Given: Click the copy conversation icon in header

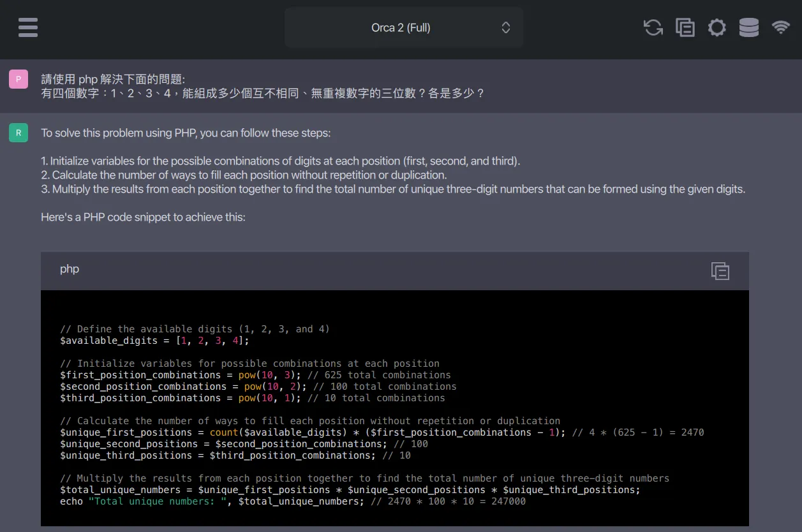Looking at the screenshot, I should pos(685,27).
